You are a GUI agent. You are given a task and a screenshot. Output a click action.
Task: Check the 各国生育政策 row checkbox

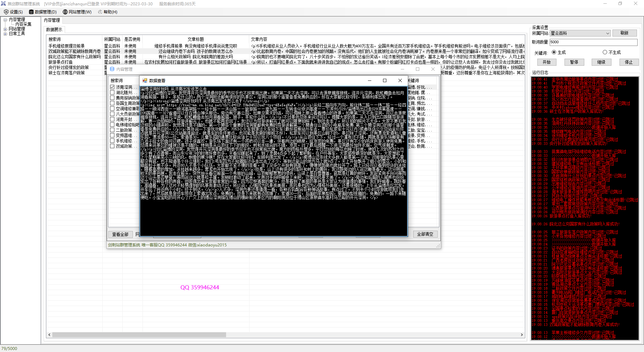tap(112, 103)
